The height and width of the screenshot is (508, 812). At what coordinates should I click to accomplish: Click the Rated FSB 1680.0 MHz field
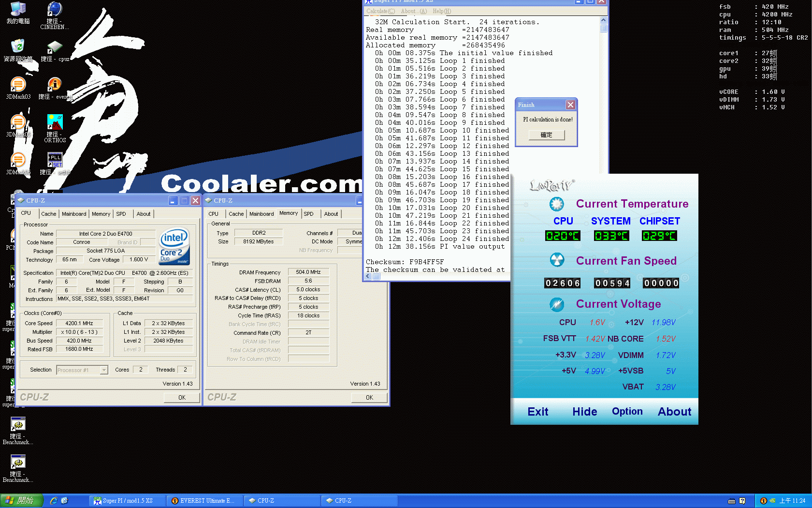click(79, 349)
